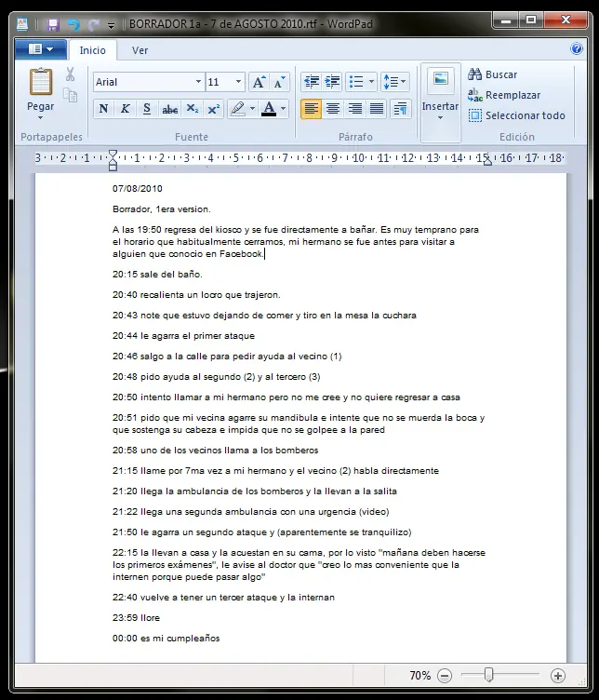Open the Quick Access Toolbar customize arrow
The height and width of the screenshot is (700, 599).
[111, 25]
